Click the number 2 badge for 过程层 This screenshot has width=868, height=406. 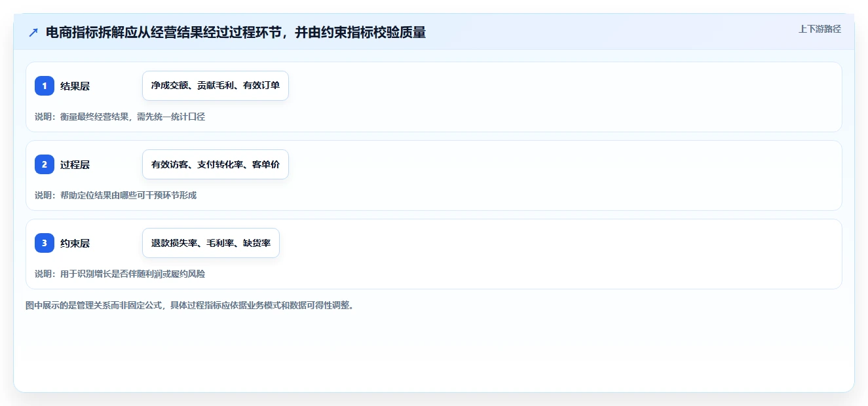click(45, 164)
